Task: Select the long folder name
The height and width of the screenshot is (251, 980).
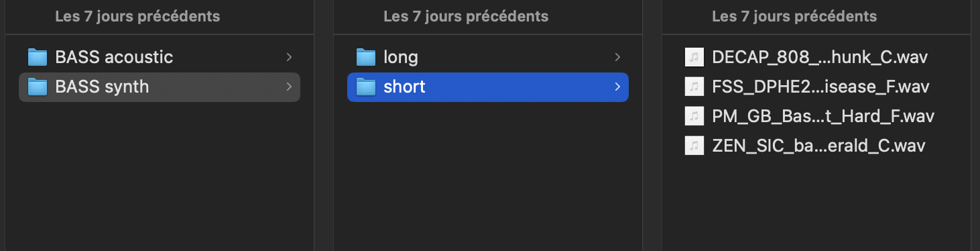Action: coord(401,58)
